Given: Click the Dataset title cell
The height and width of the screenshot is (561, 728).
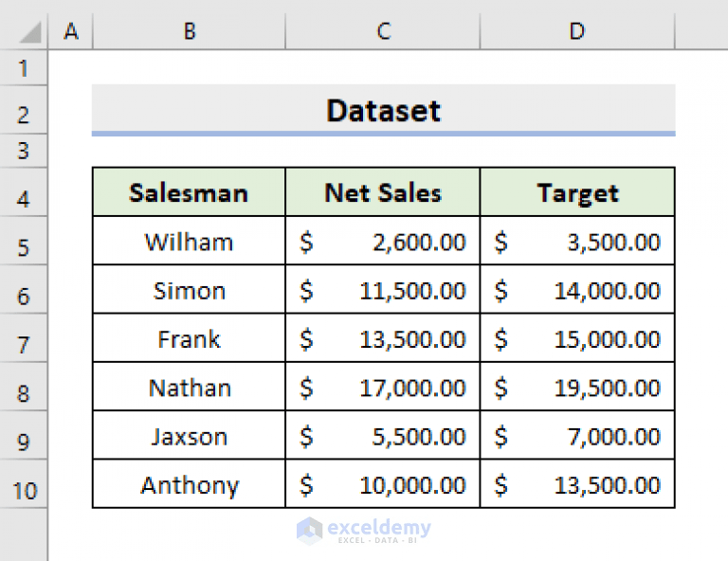Looking at the screenshot, I should 383,111.
